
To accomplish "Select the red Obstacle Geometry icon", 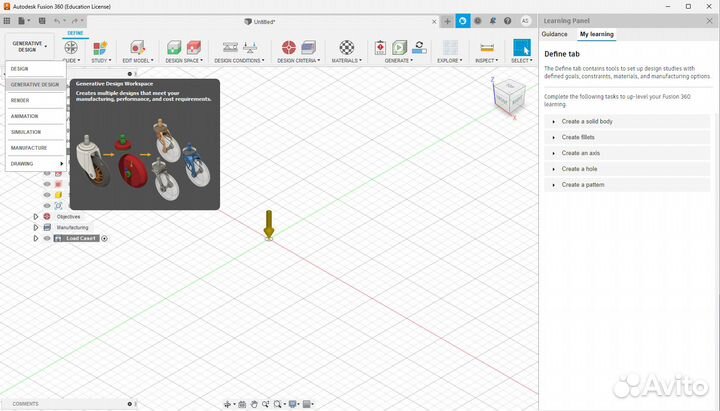I will [193, 47].
